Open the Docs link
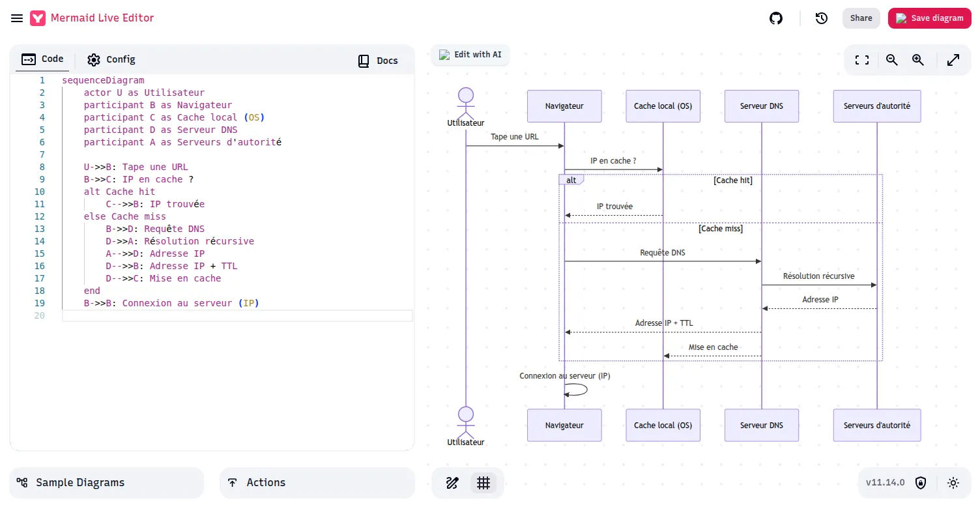Screen dimensions: 980x507 (378, 61)
